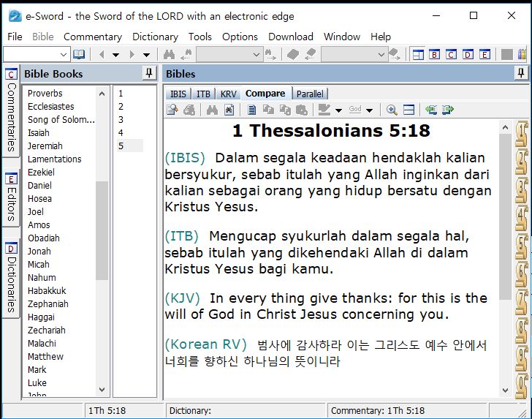Viewport: 532px width, 419px height.
Task: Click the Bible window 'B' layout icon
Action: click(x=435, y=54)
